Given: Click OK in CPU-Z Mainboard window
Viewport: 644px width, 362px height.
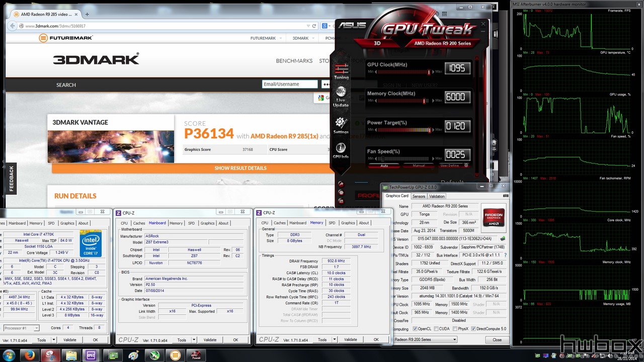Looking at the screenshot, I should (235, 340).
